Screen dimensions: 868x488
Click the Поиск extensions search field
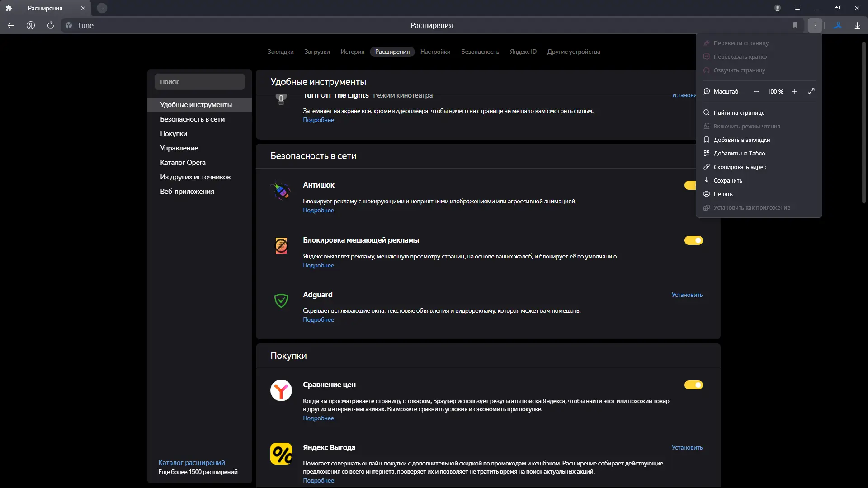200,82
